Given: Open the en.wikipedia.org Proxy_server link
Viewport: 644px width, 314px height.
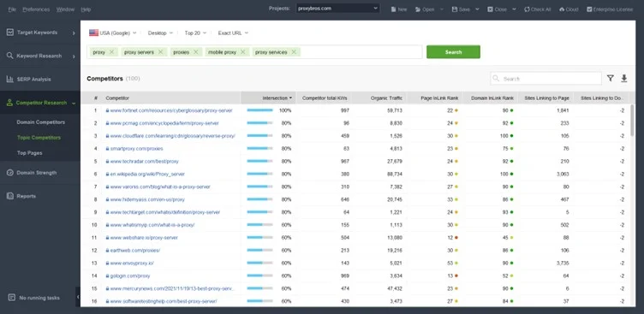Looking at the screenshot, I should point(147,174).
